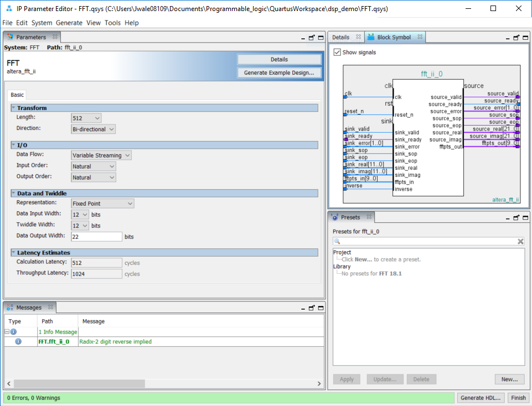Click the info icon in FFT.fft_ii_0 row
Viewport: 532px width, 406px height.
[x=18, y=341]
